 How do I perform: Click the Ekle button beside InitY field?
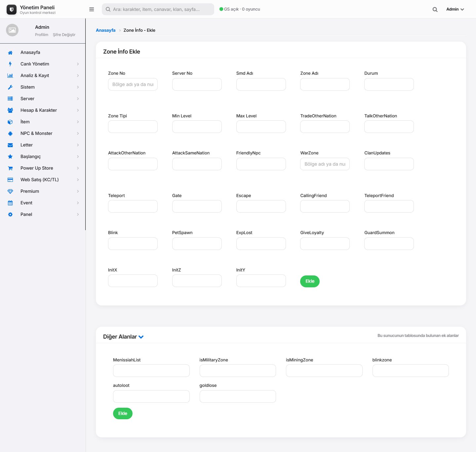pos(310,281)
